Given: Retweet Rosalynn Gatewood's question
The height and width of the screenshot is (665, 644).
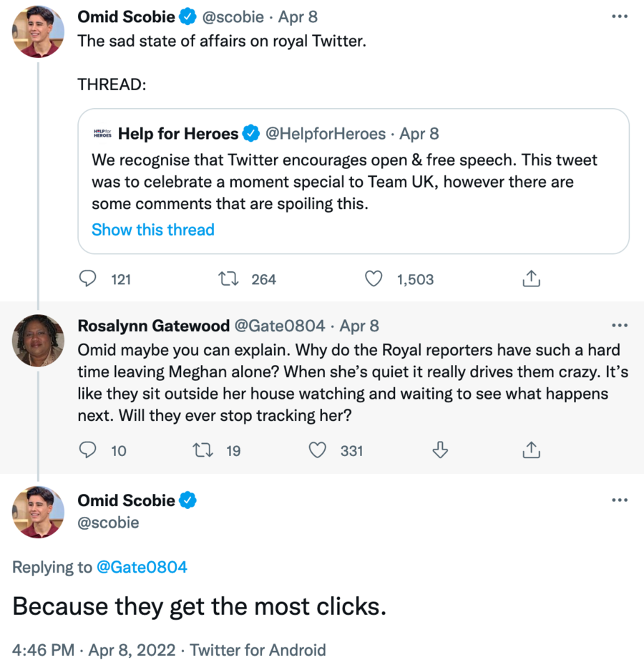Looking at the screenshot, I should 203,450.
